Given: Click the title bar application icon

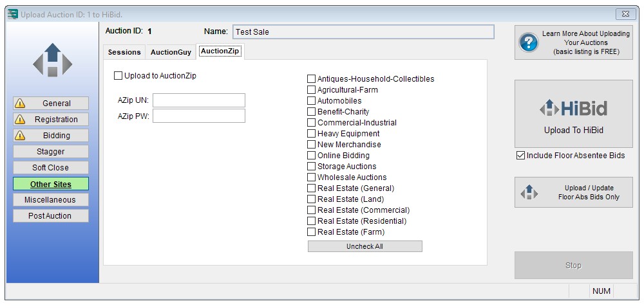Looking at the screenshot, I should click(13, 14).
